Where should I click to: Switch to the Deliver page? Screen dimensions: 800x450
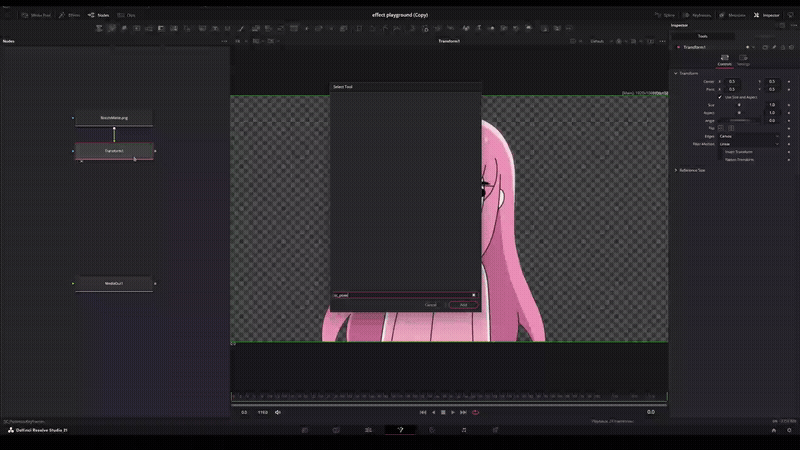coord(495,430)
